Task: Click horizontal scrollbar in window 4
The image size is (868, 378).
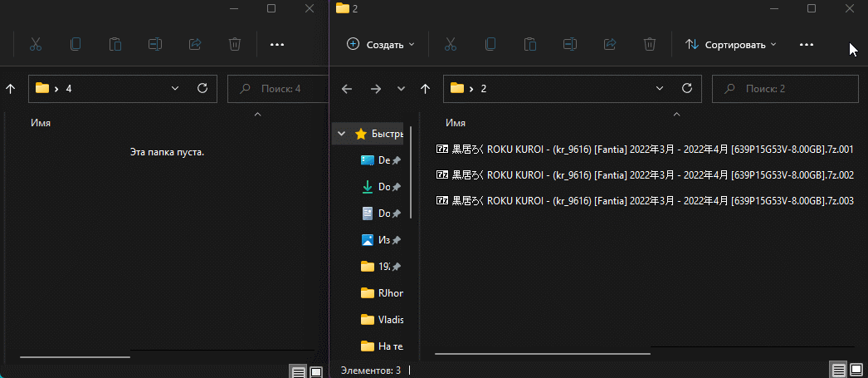Action: click(x=75, y=357)
